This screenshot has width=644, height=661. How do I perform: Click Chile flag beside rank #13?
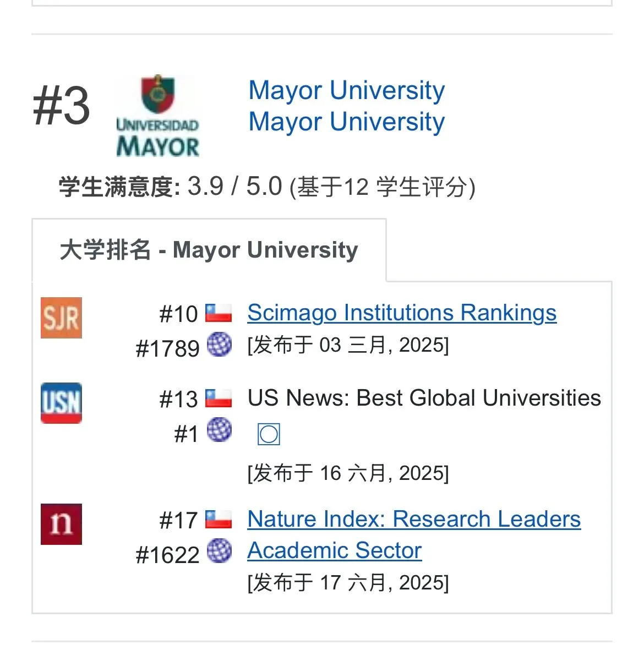(219, 398)
